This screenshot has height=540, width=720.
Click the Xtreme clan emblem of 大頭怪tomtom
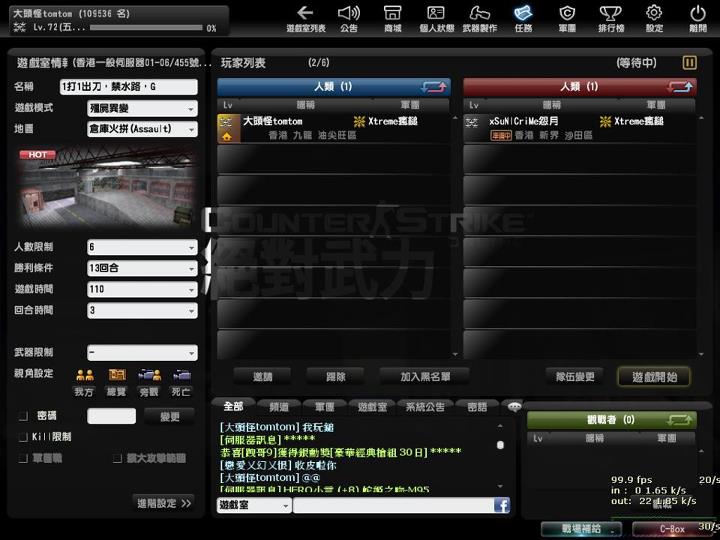359,121
